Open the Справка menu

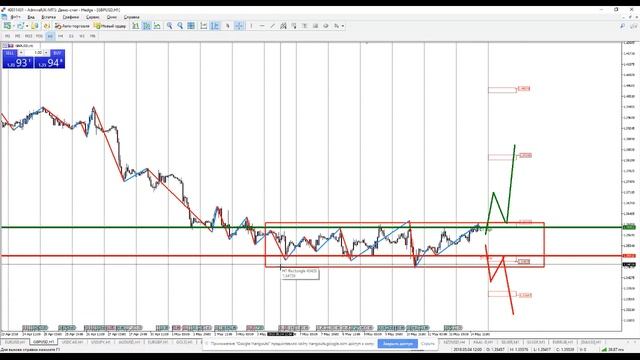pyautogui.click(x=131, y=17)
